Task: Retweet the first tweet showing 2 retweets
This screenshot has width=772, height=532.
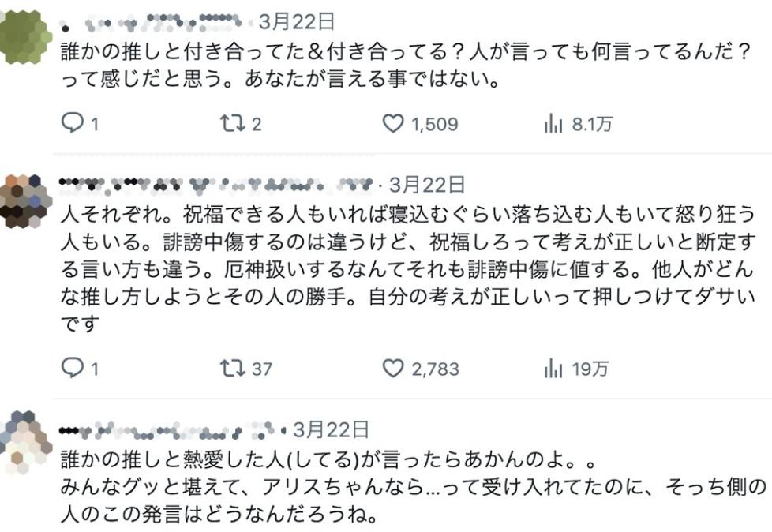Action: click(231, 124)
